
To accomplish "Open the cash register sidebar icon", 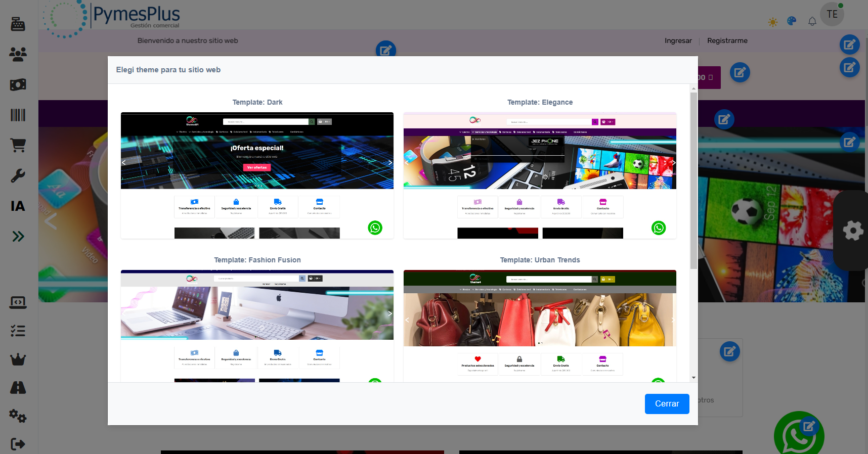I will pos(18,24).
